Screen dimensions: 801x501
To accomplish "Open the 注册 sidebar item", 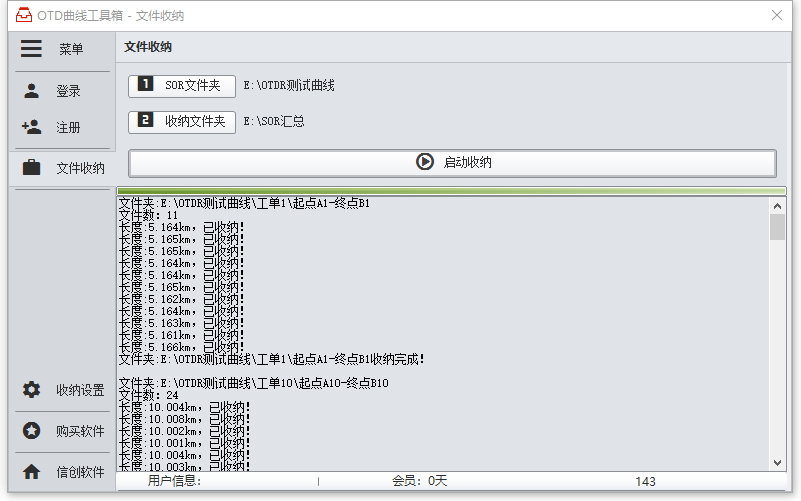I will pyautogui.click(x=68, y=128).
